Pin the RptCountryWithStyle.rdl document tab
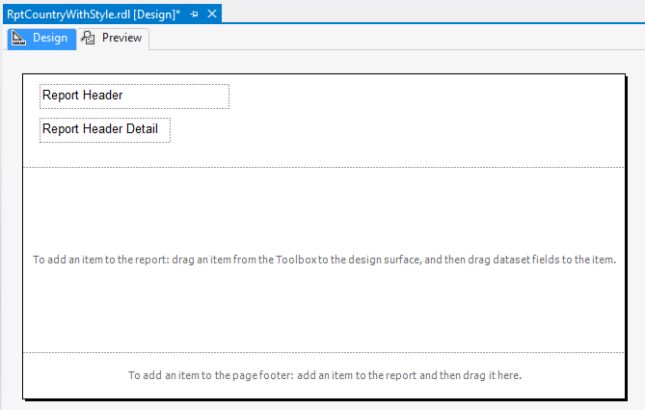The height and width of the screenshot is (410, 645). pos(194,14)
